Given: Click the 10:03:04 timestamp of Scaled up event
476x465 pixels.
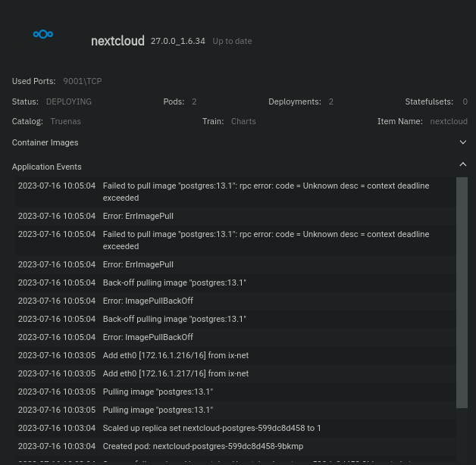Looking at the screenshot, I should tap(57, 429).
